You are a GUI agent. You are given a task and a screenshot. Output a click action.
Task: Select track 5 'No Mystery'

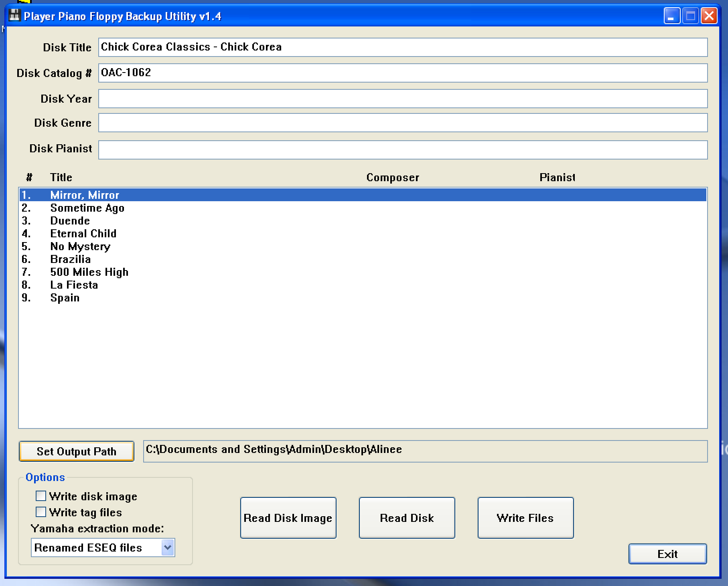363,246
